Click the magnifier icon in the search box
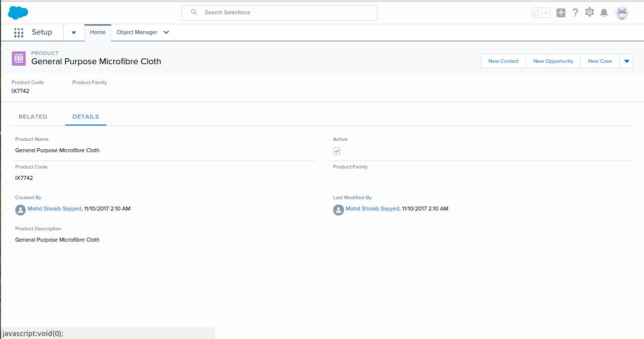 pyautogui.click(x=194, y=12)
